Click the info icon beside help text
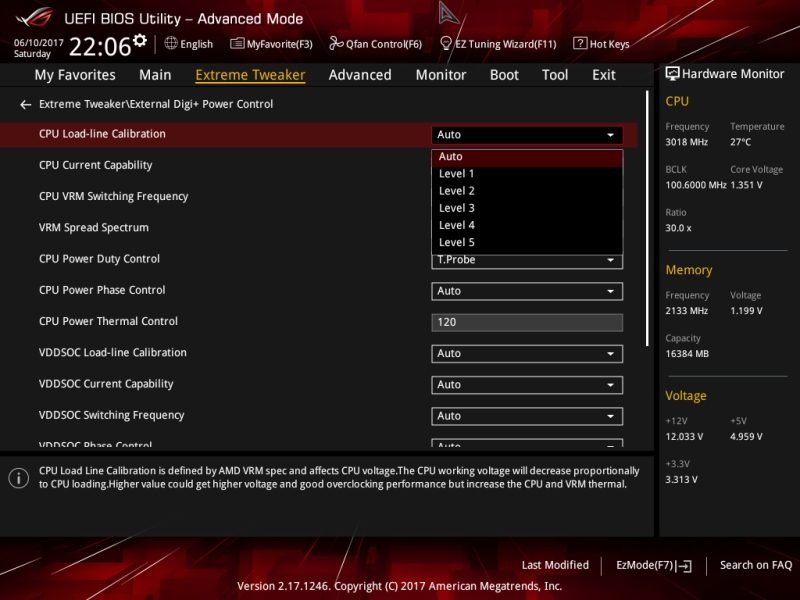The image size is (800, 600). click(x=19, y=478)
